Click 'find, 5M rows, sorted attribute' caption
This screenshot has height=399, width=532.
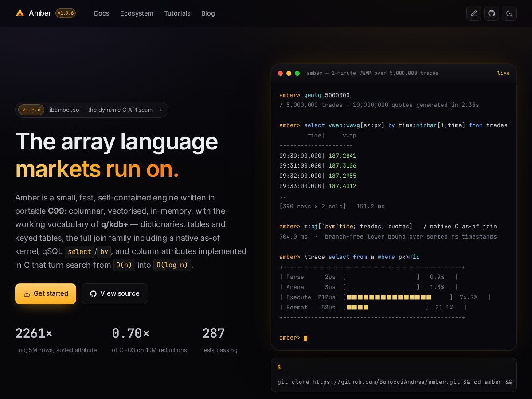(56, 350)
